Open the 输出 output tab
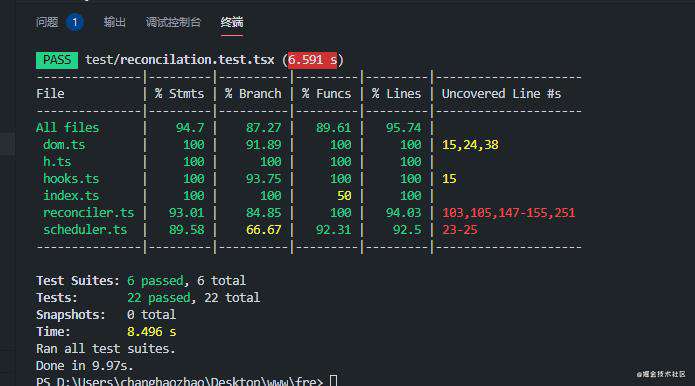The height and width of the screenshot is (386, 695). [115, 22]
